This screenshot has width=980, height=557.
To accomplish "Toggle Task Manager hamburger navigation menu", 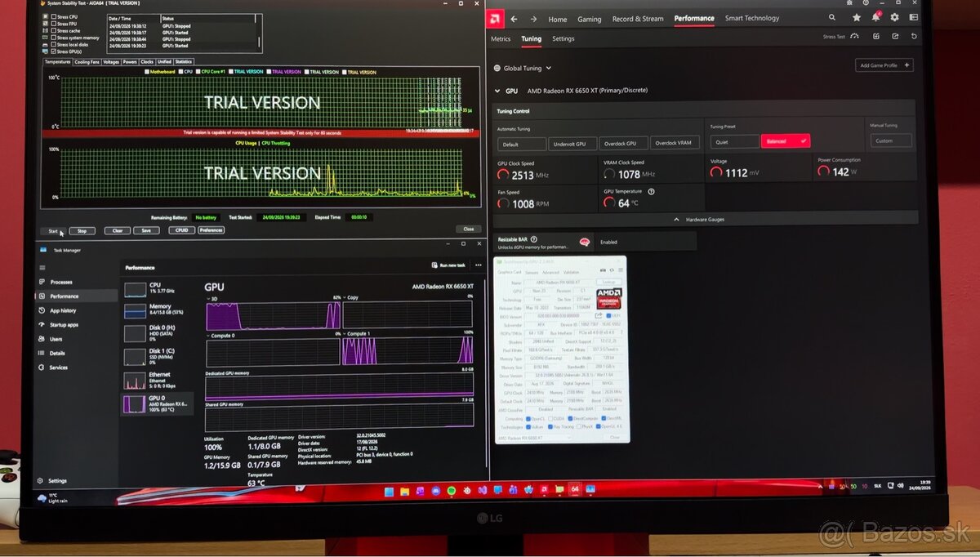I will coord(42,268).
